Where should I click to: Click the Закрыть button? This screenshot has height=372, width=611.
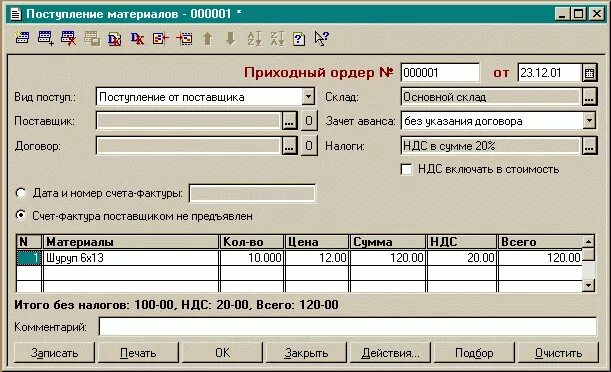click(x=306, y=353)
